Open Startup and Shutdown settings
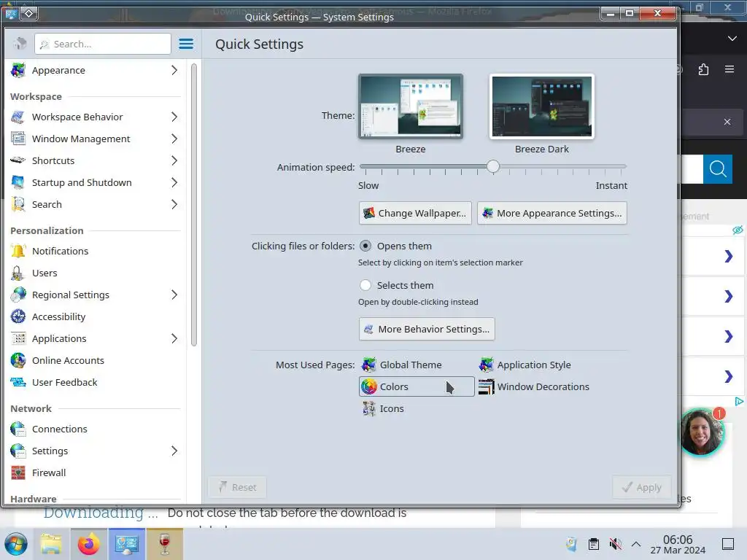Image resolution: width=747 pixels, height=560 pixels. click(x=95, y=182)
